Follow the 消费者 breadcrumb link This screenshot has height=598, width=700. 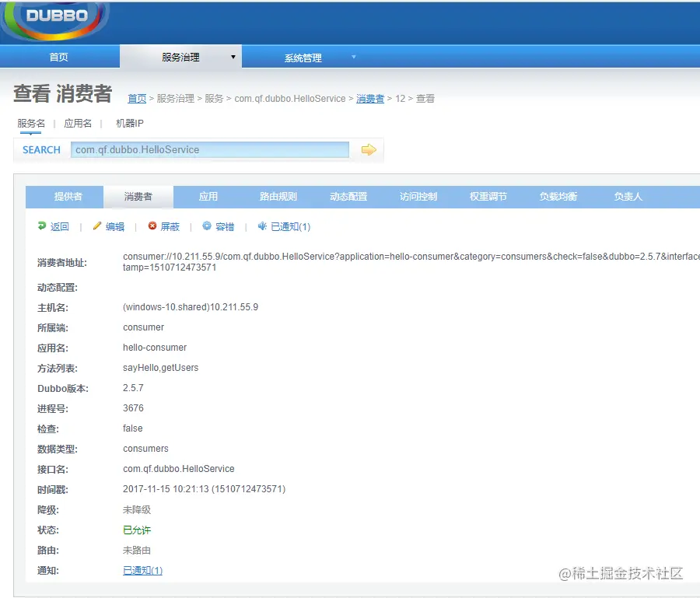370,99
